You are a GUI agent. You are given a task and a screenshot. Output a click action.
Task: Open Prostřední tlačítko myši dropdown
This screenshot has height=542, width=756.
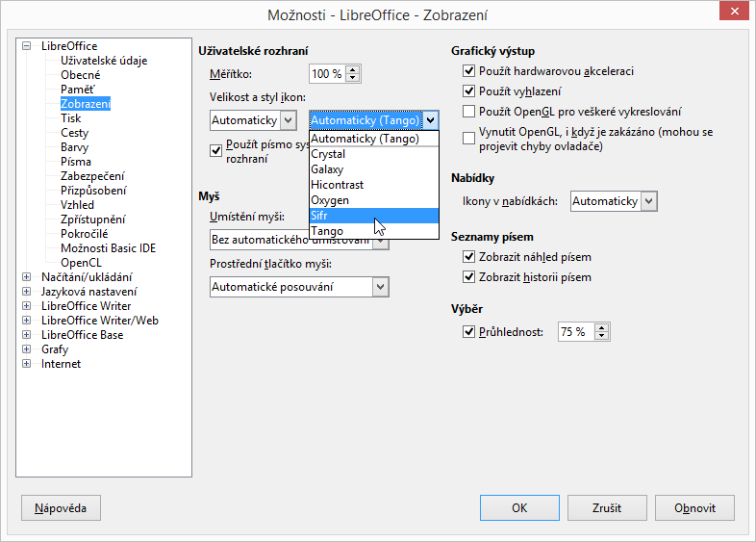(381, 286)
